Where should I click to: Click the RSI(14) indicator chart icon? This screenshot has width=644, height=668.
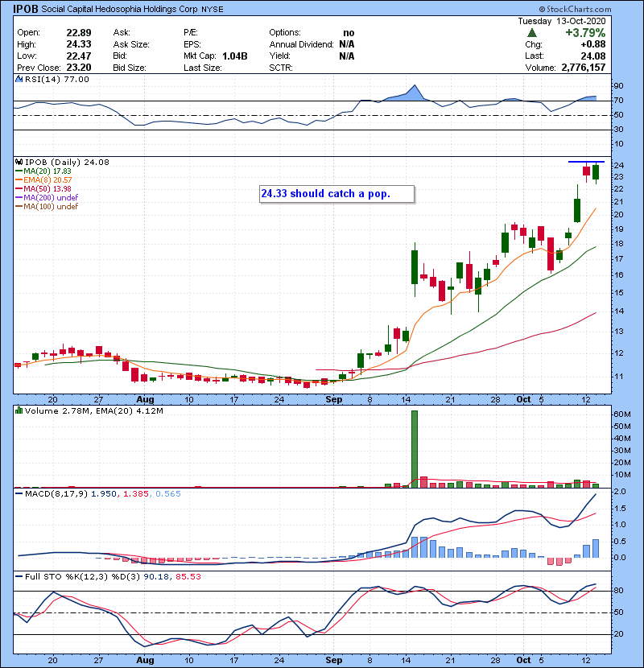point(19,79)
